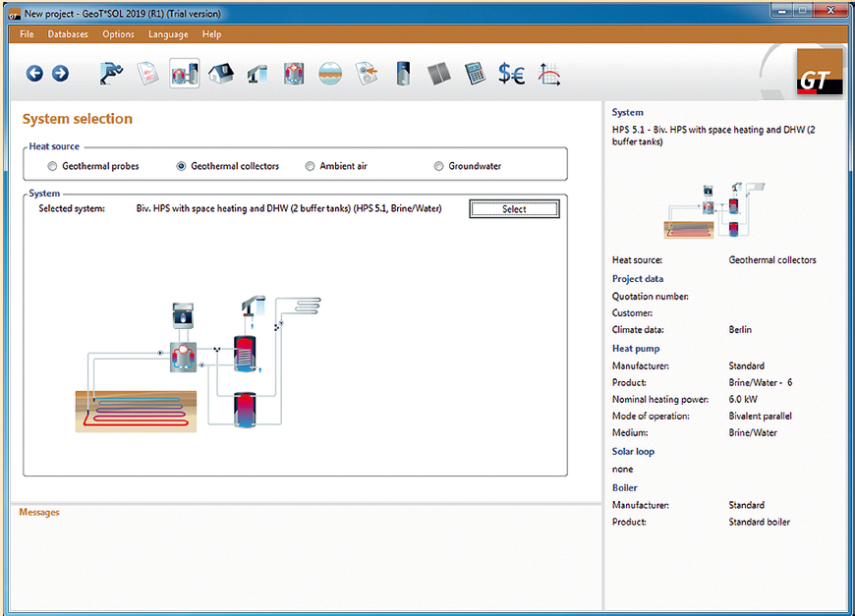Open the project data document icon
Viewport: 855px width, 616px height.
pos(147,74)
